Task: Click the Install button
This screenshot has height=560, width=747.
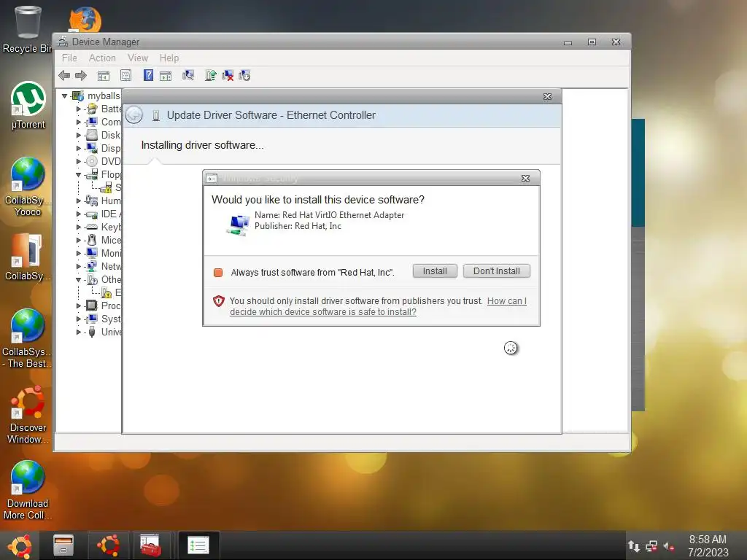Action: coord(435,271)
